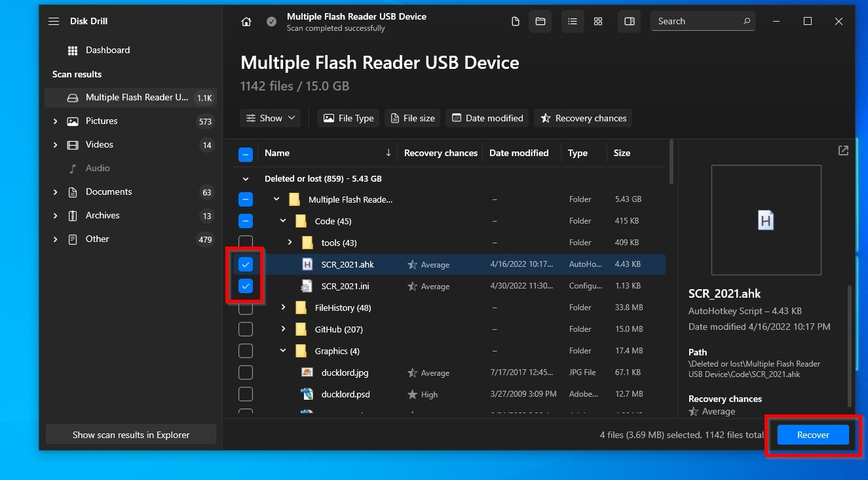This screenshot has height=480, width=868.
Task: Collapse the Code folder
Action: [x=283, y=221]
